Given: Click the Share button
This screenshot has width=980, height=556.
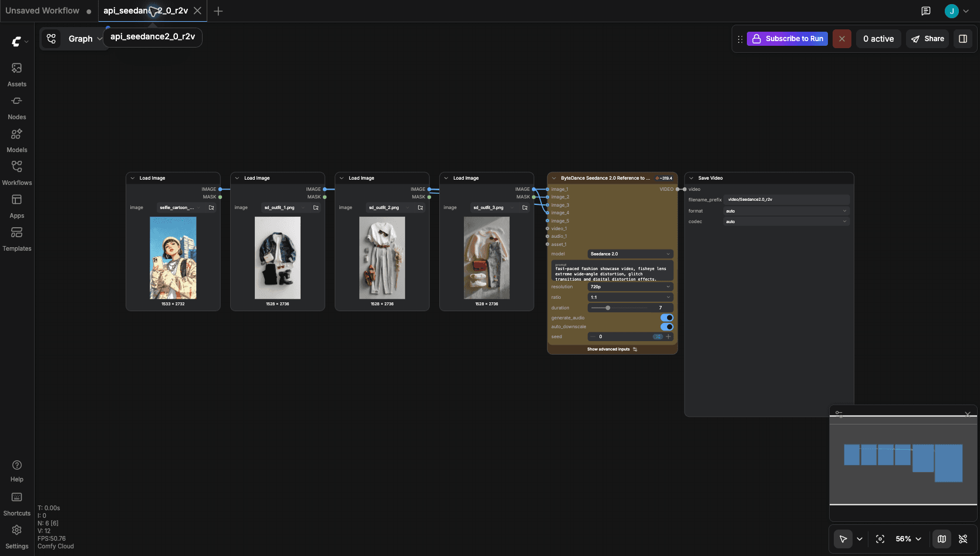Looking at the screenshot, I should coord(928,39).
